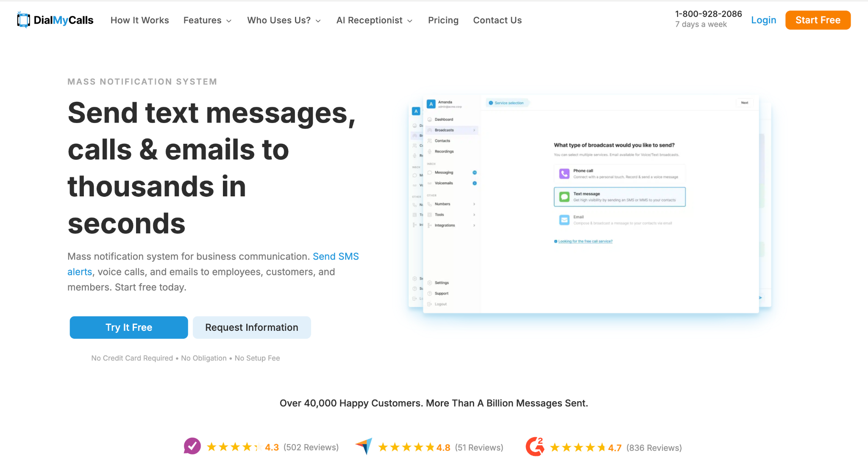Click the (51 Reviews) text
Screen dimensions: 868x475
[479, 448]
